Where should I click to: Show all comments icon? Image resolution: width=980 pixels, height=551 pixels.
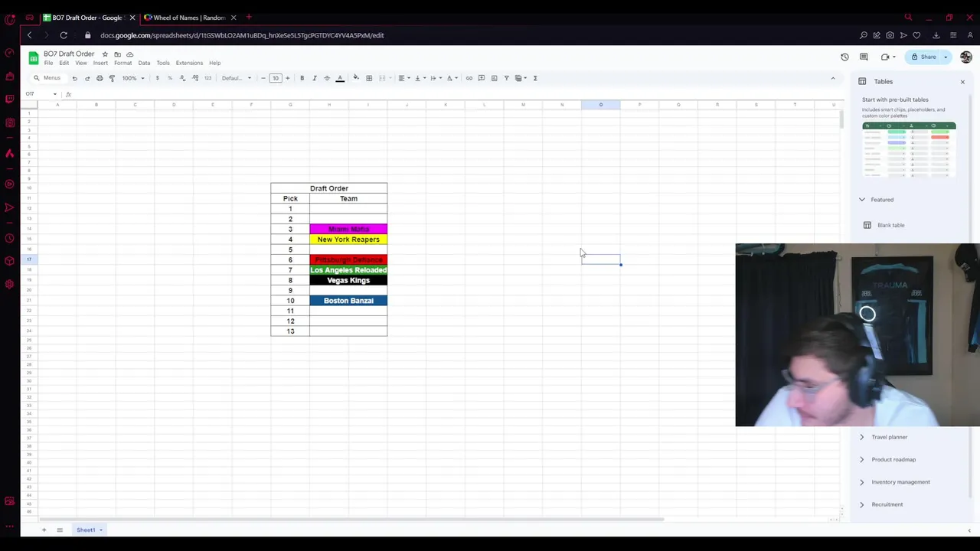tap(864, 57)
